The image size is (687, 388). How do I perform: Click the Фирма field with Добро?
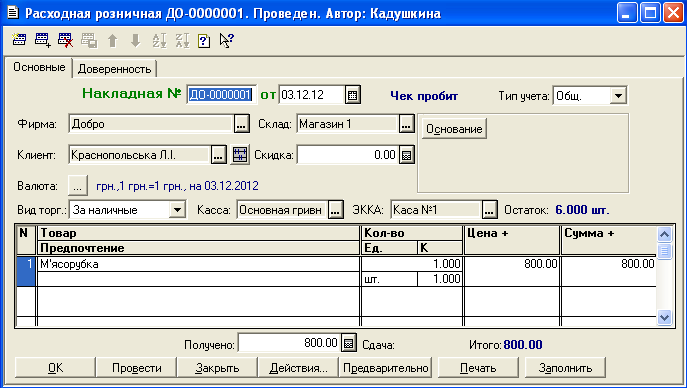150,124
